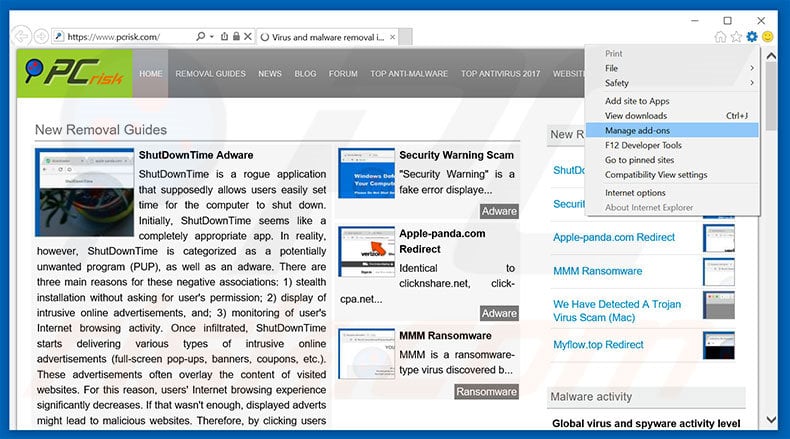The width and height of the screenshot is (790, 439).
Task: Open TOP ANTI-MALWARE navigation item
Action: point(409,74)
